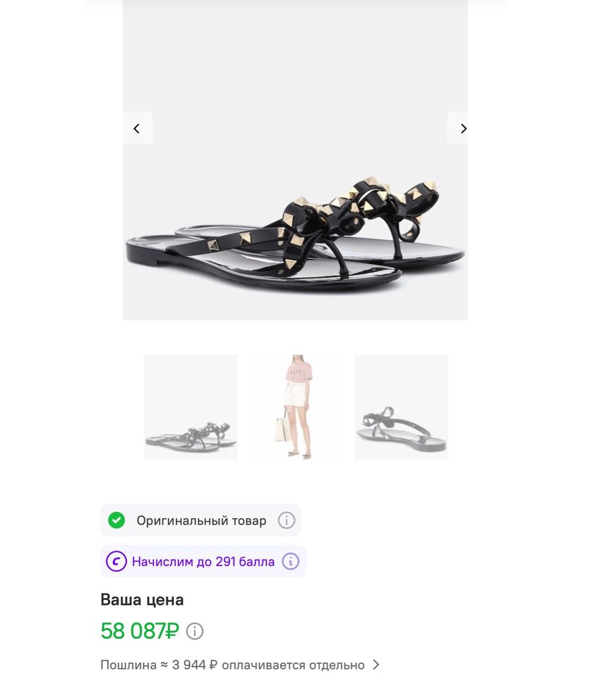Image resolution: width=591 pixels, height=700 pixels.
Task: Click the Начислим до 291 балла text
Action: pos(203,562)
